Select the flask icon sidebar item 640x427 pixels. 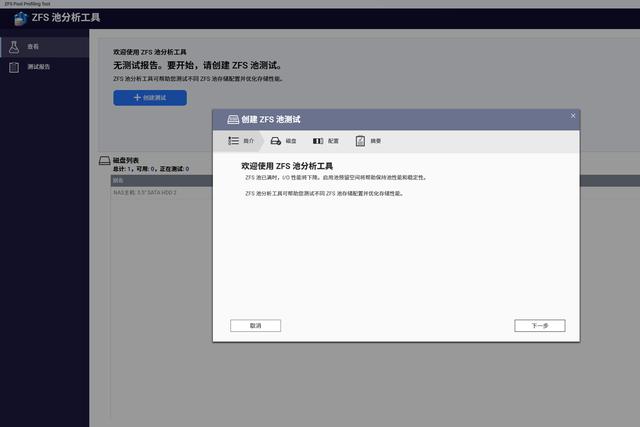(x=44, y=47)
